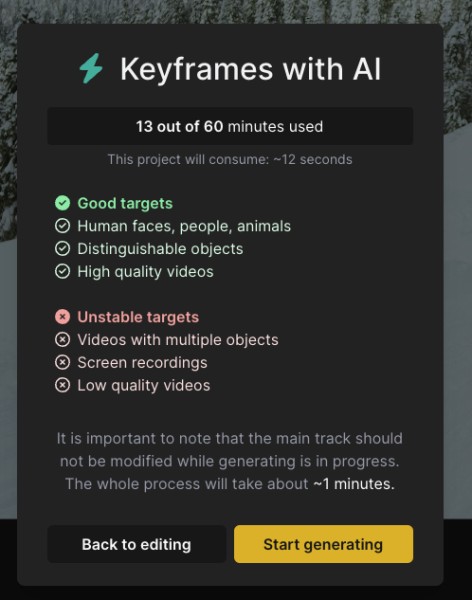The image size is (472, 600).
Task: Click the check icon next to Human faces
Action: [62, 226]
